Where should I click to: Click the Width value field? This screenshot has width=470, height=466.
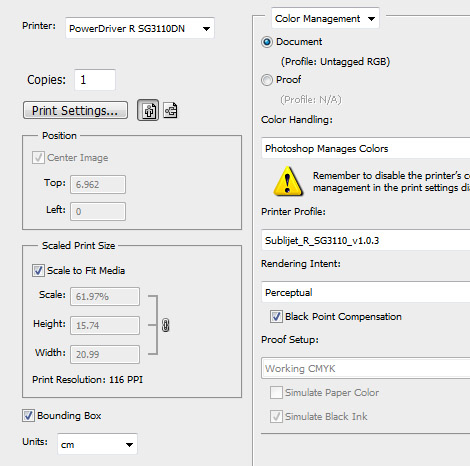[x=105, y=354]
